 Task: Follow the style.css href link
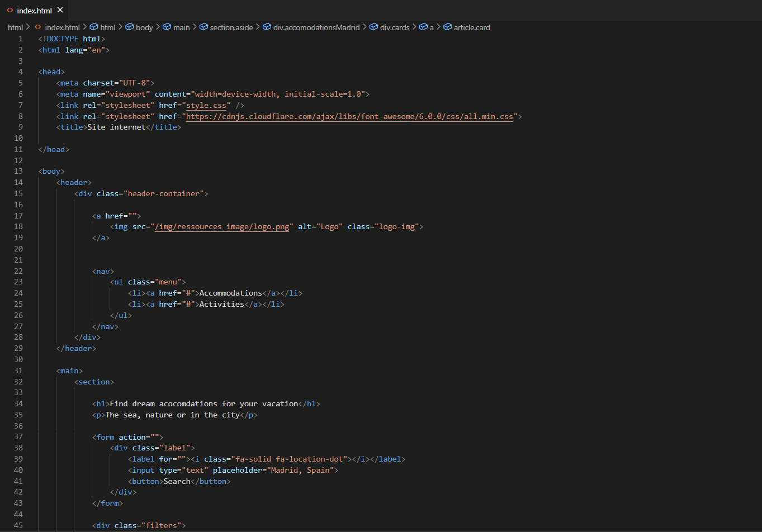206,105
